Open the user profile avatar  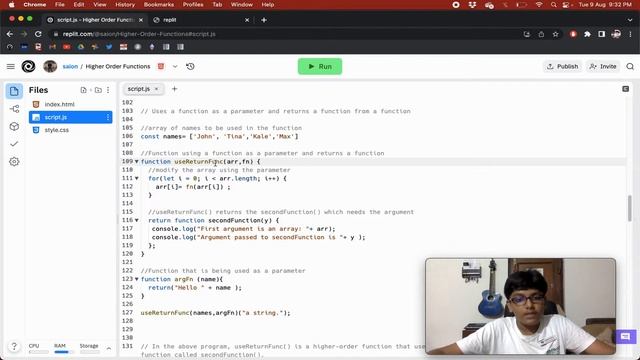tap(50, 67)
